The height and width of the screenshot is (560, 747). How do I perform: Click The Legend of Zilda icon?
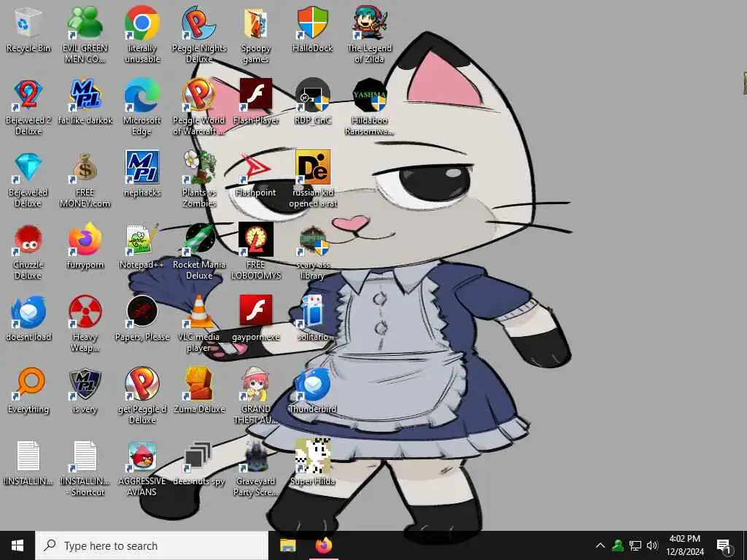(x=370, y=24)
